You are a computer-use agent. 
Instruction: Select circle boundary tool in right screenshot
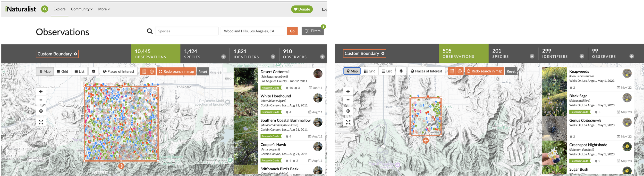(x=460, y=71)
